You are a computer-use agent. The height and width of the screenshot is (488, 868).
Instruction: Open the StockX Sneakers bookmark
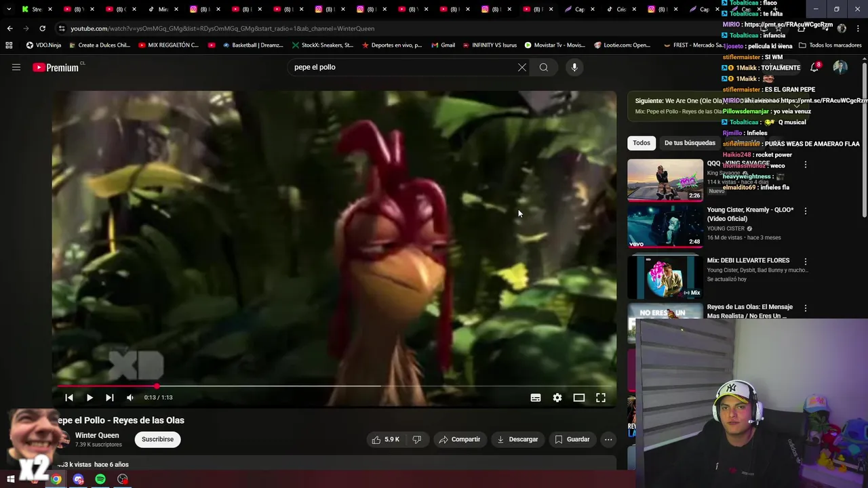[322, 45]
